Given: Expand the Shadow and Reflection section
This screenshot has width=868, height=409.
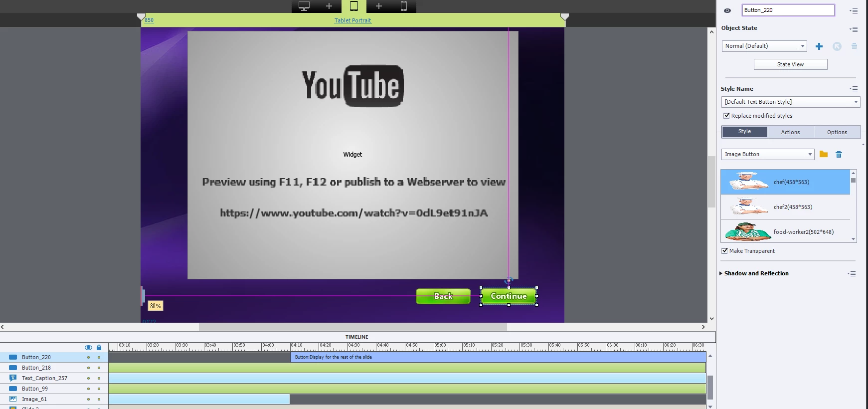Looking at the screenshot, I should tap(721, 273).
